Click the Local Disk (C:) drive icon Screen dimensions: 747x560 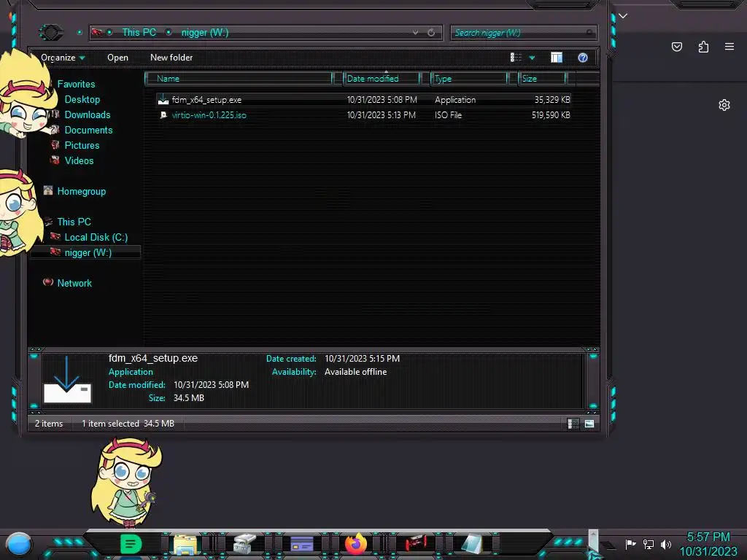[x=55, y=237]
